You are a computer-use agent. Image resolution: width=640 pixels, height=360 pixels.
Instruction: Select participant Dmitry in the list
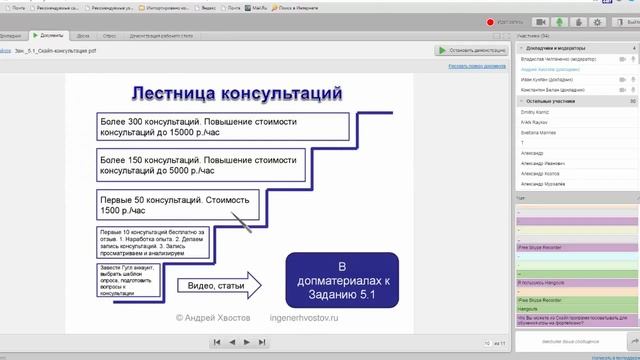pos(535,112)
